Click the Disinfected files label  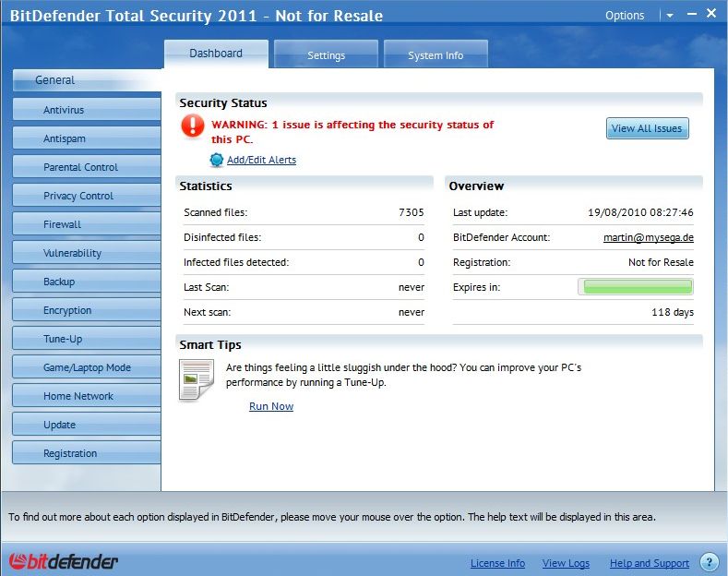pos(222,237)
